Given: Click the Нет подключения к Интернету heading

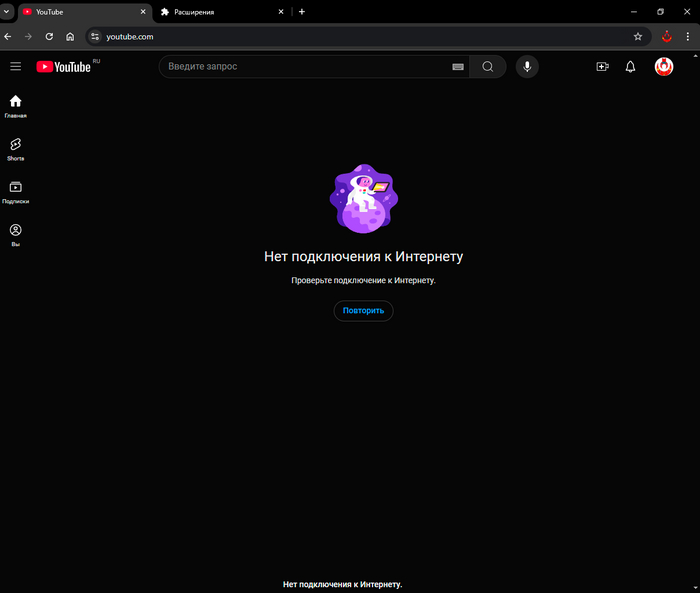Looking at the screenshot, I should 363,256.
